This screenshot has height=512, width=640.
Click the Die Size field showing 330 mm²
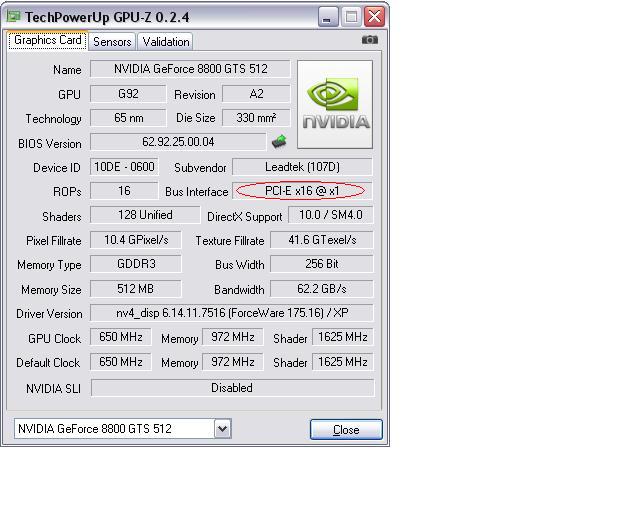(x=256, y=118)
